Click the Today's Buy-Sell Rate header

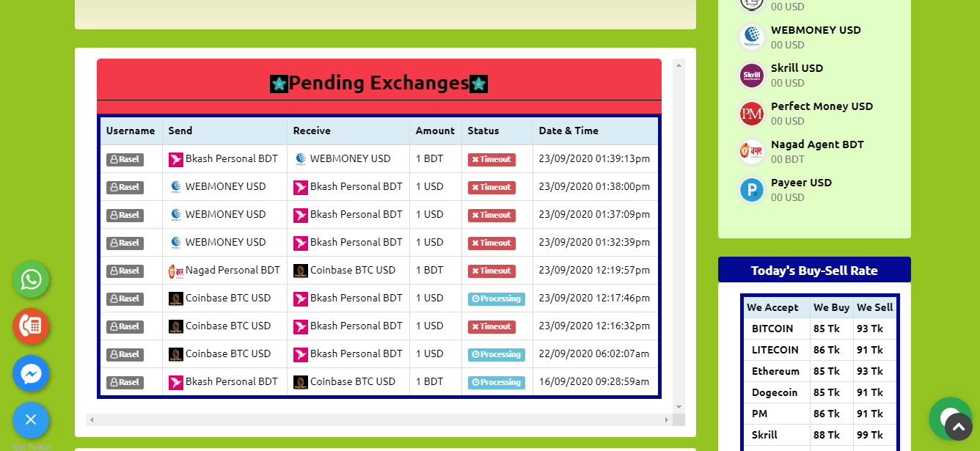[814, 270]
